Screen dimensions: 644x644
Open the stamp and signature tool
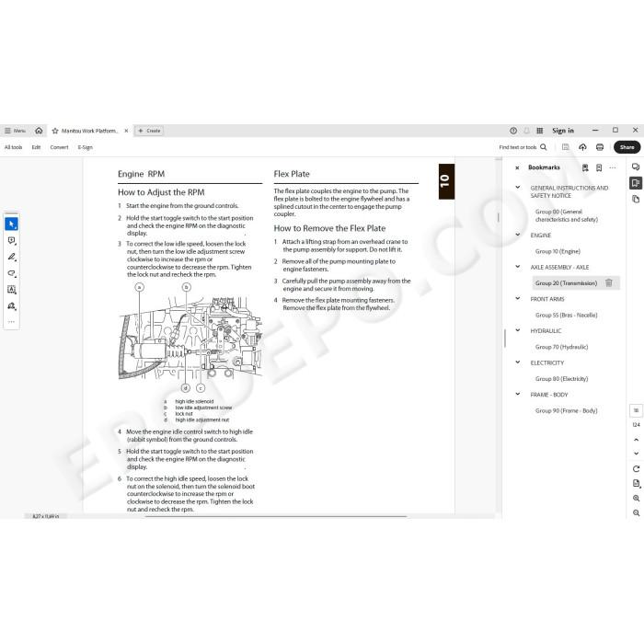pos(11,306)
